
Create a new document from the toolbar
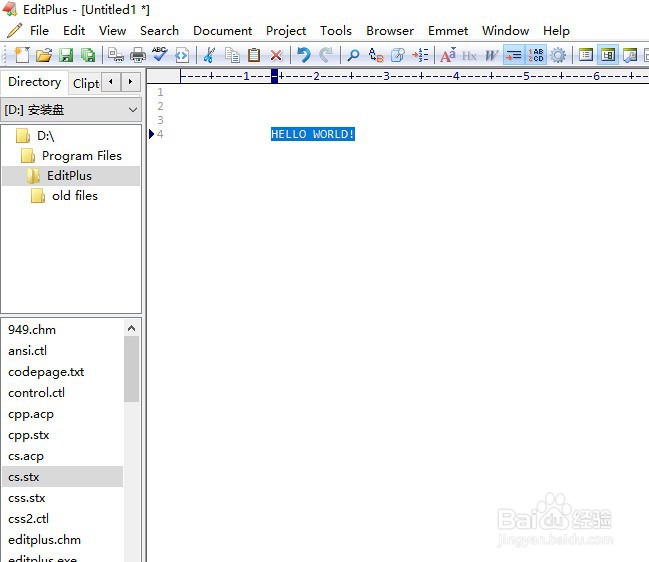click(22, 55)
